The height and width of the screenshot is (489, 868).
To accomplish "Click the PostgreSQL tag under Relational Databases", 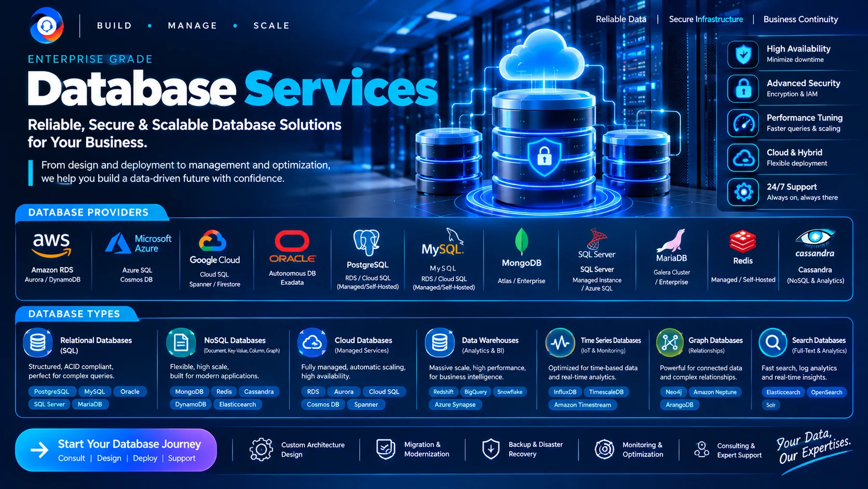I will coord(51,392).
